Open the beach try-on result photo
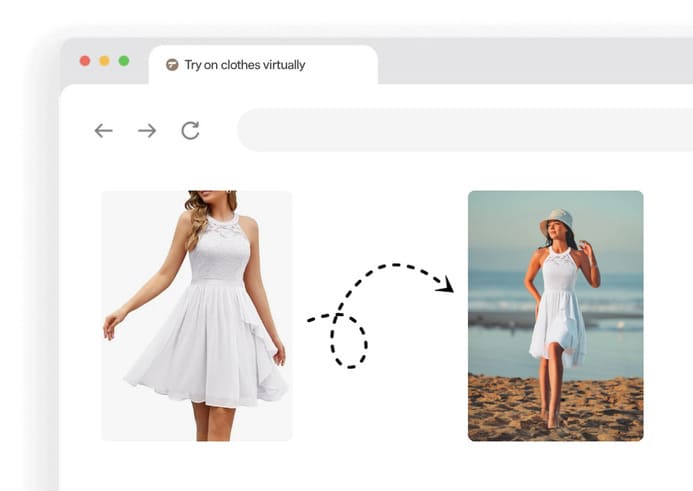This screenshot has width=693, height=491. [x=556, y=316]
